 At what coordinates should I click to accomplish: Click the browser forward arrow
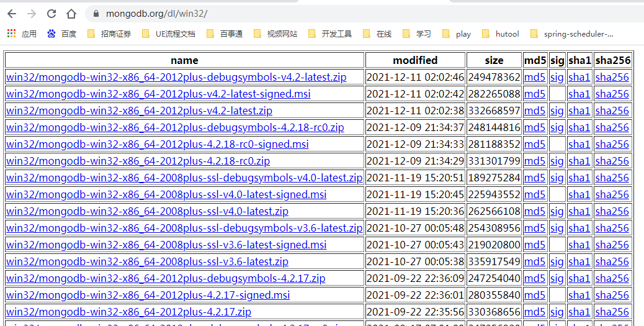coord(31,14)
